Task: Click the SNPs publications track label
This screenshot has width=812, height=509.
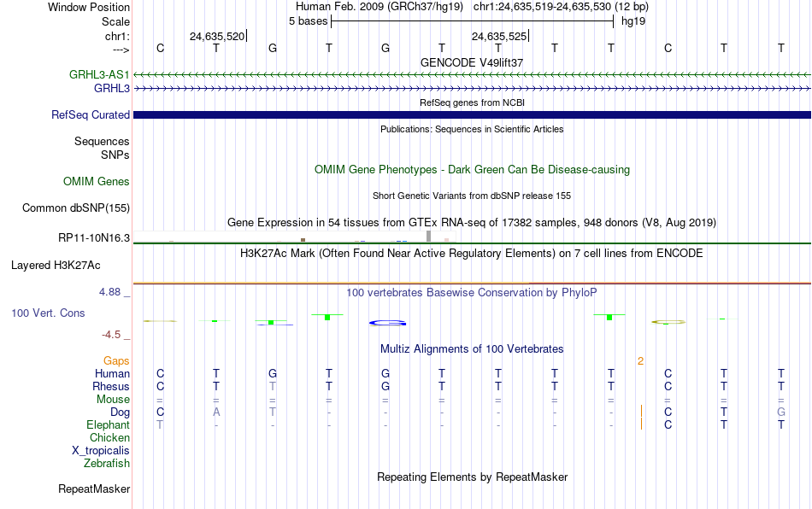Action: click(x=115, y=155)
